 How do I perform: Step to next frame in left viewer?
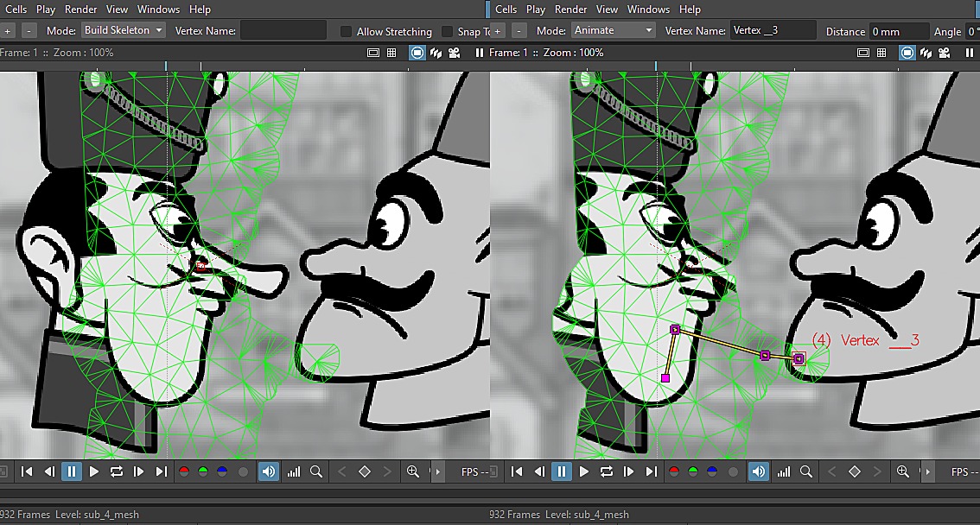click(139, 472)
